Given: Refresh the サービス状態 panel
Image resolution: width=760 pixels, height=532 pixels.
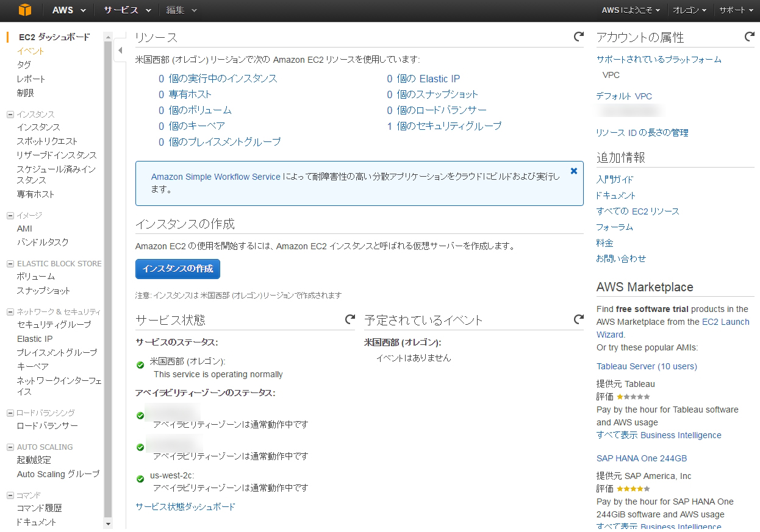Looking at the screenshot, I should coord(350,319).
